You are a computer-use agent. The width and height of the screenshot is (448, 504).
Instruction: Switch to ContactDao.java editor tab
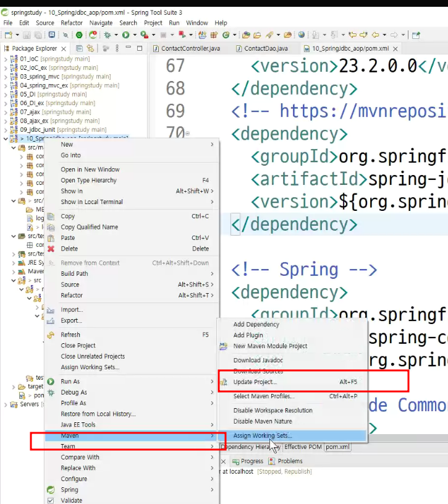pyautogui.click(x=262, y=48)
